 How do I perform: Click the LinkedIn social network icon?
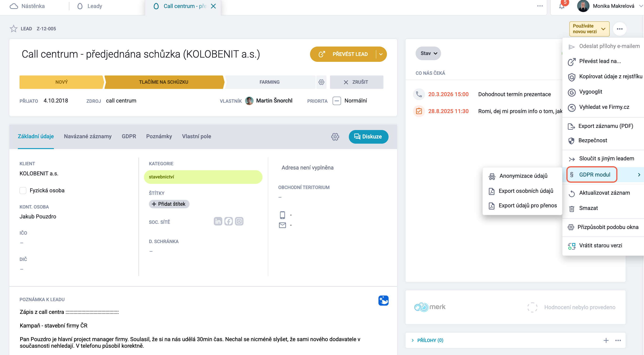tap(218, 221)
